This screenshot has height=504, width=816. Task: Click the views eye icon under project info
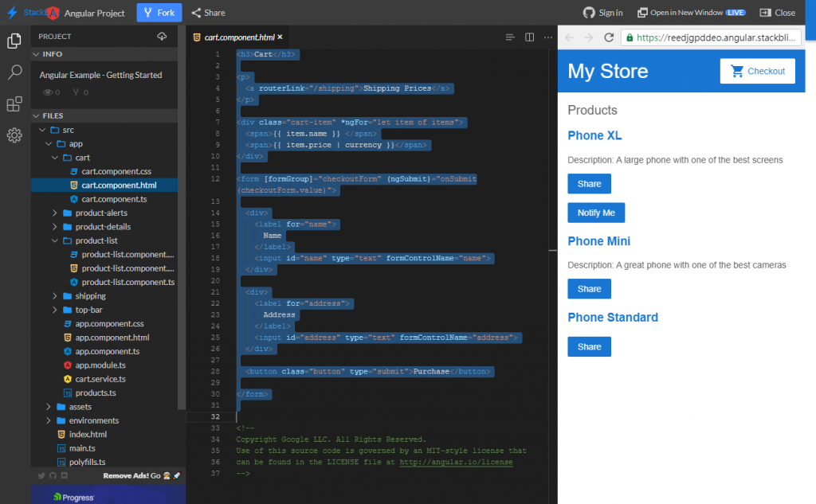48,92
